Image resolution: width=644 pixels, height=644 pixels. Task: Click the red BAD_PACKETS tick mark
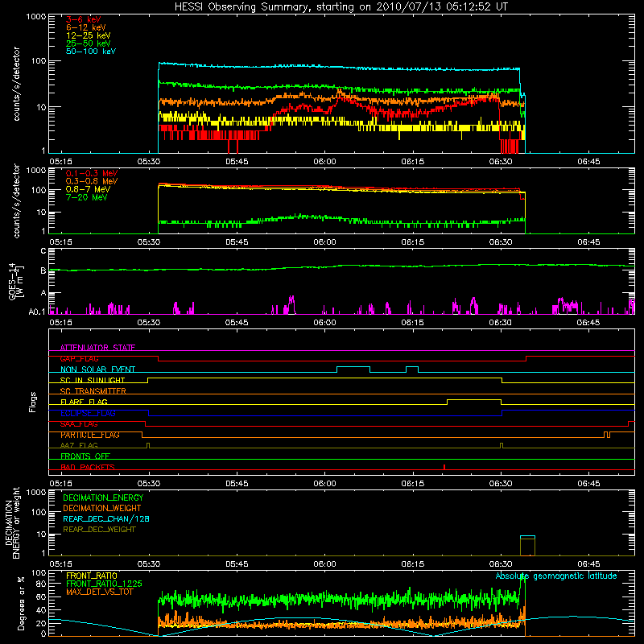click(x=444, y=467)
